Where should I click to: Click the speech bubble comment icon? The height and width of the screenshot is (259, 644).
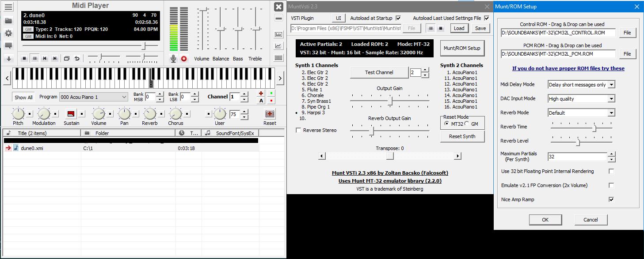click(8, 45)
